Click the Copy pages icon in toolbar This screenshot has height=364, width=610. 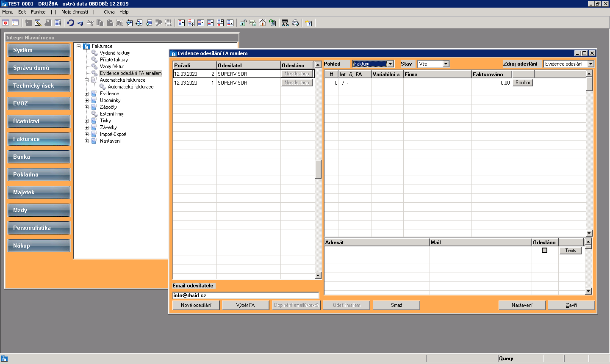coord(100,23)
